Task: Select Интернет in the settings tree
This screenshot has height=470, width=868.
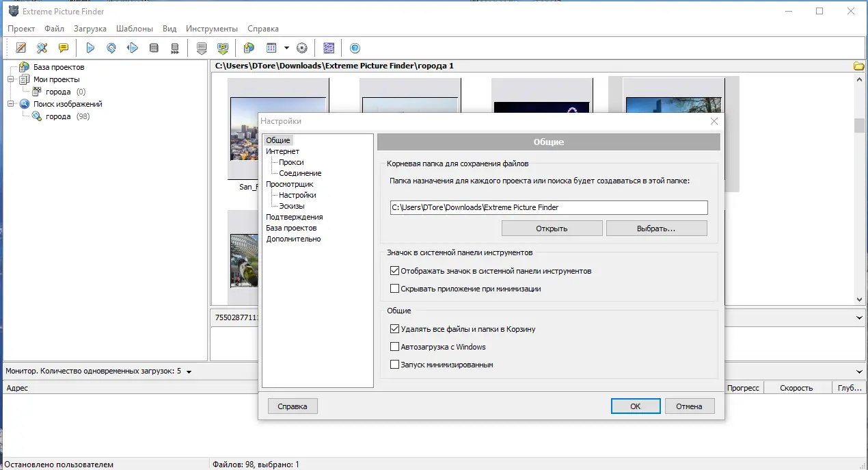Action: (x=283, y=151)
